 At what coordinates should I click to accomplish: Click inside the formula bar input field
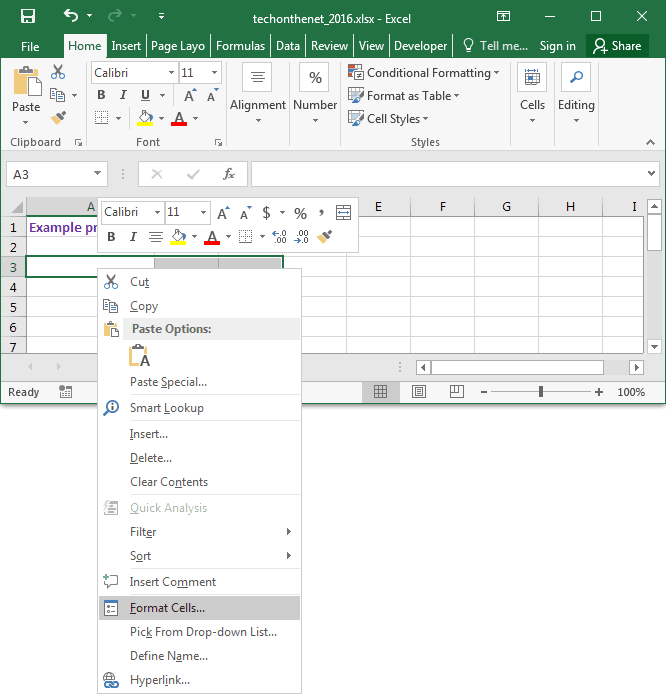[x=447, y=174]
